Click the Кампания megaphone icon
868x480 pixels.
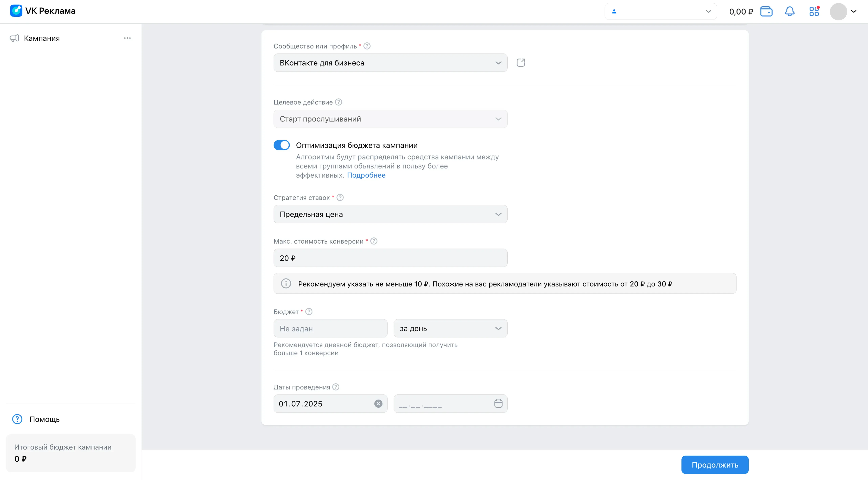[x=14, y=38]
